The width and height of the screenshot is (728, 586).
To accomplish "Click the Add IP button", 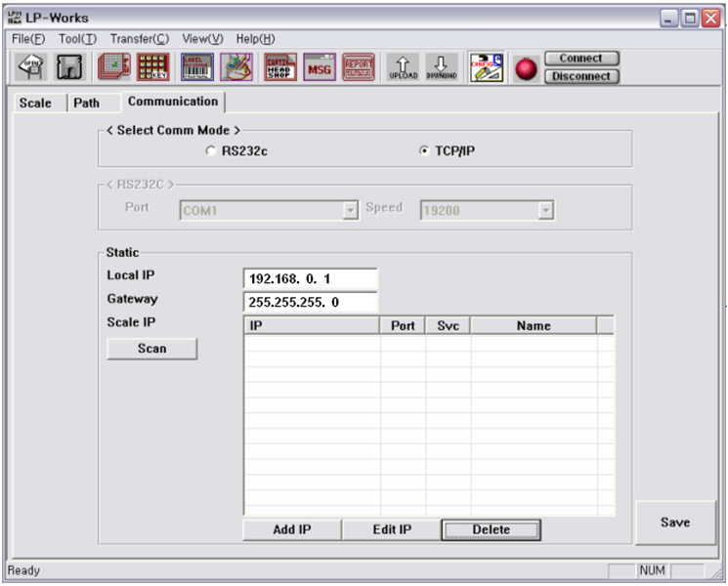I will pos(292,529).
